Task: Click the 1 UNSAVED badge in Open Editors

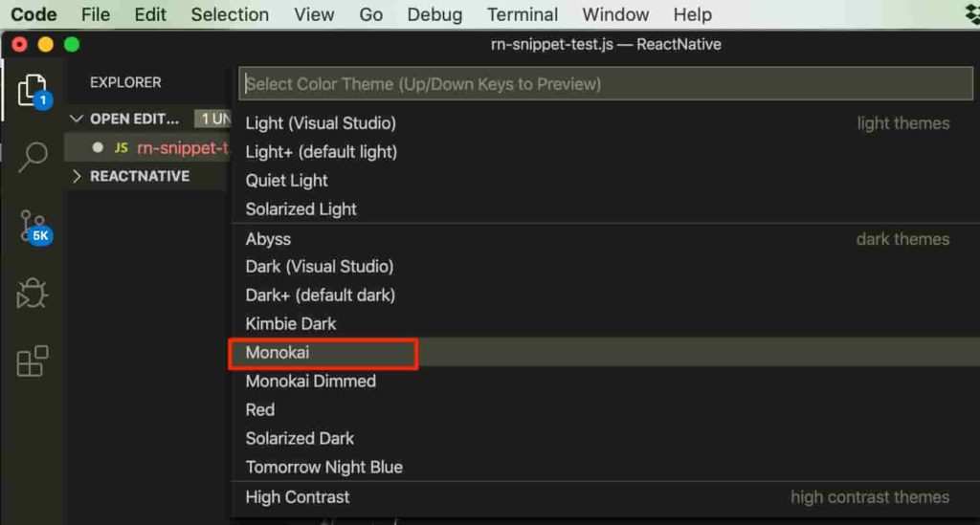Action: 213,119
